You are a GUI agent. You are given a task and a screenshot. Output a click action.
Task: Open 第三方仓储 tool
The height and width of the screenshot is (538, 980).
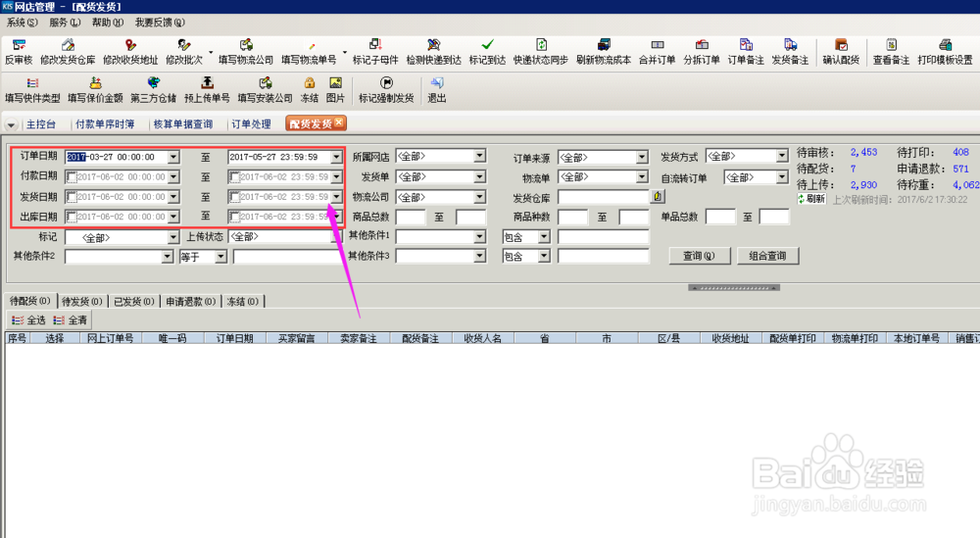[153, 90]
